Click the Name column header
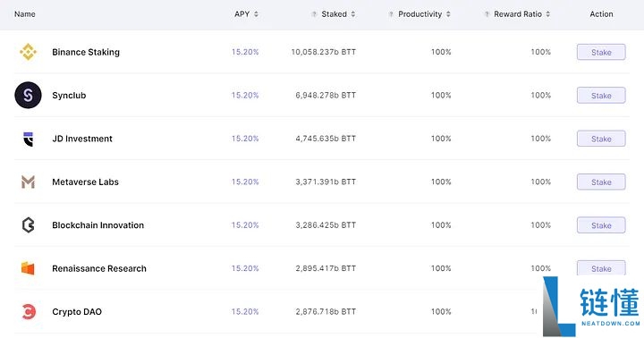 25,14
